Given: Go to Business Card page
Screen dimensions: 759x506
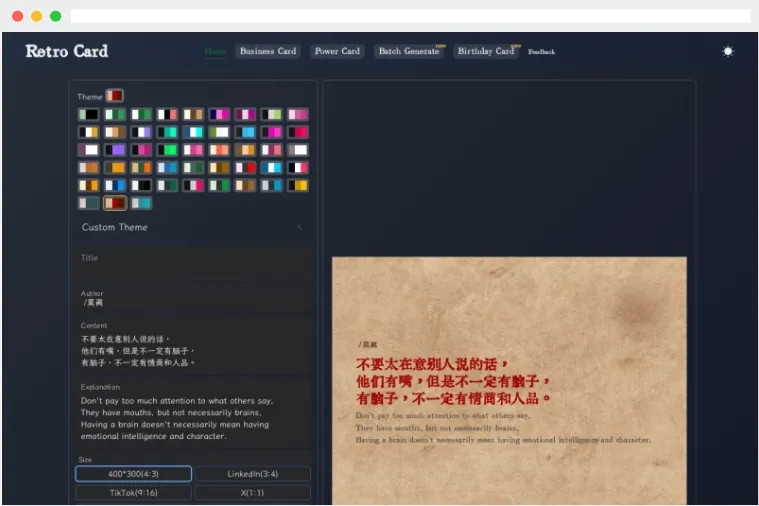Looking at the screenshot, I should 268,51.
